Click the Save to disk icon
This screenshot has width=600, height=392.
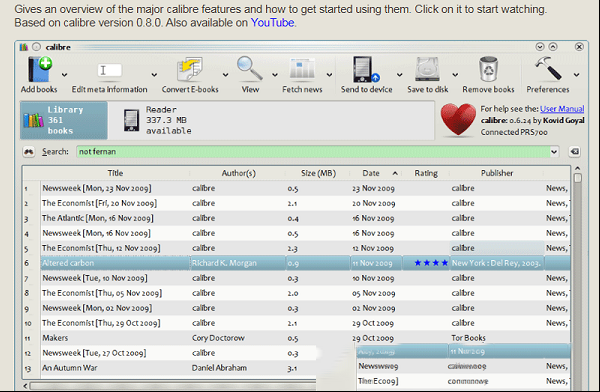click(x=427, y=69)
